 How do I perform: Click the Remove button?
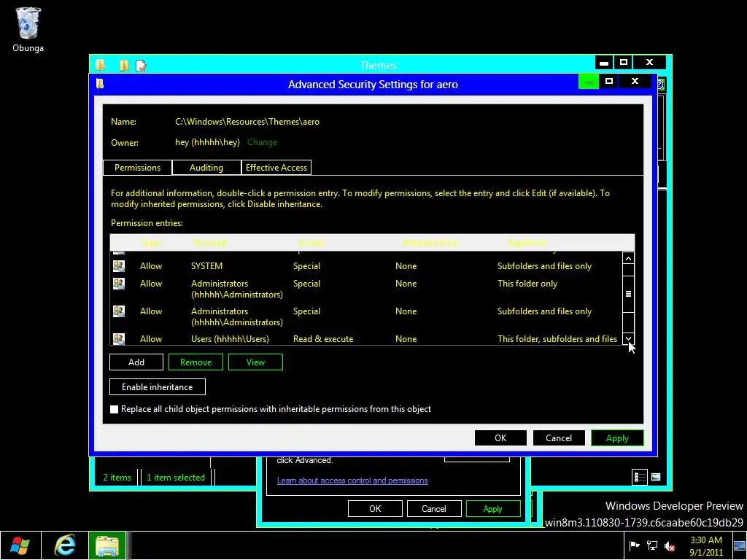196,362
